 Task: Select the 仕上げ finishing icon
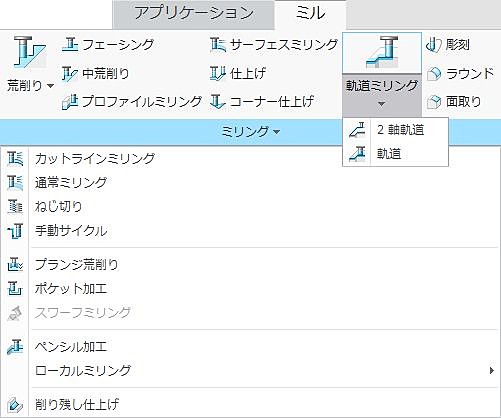(x=218, y=73)
